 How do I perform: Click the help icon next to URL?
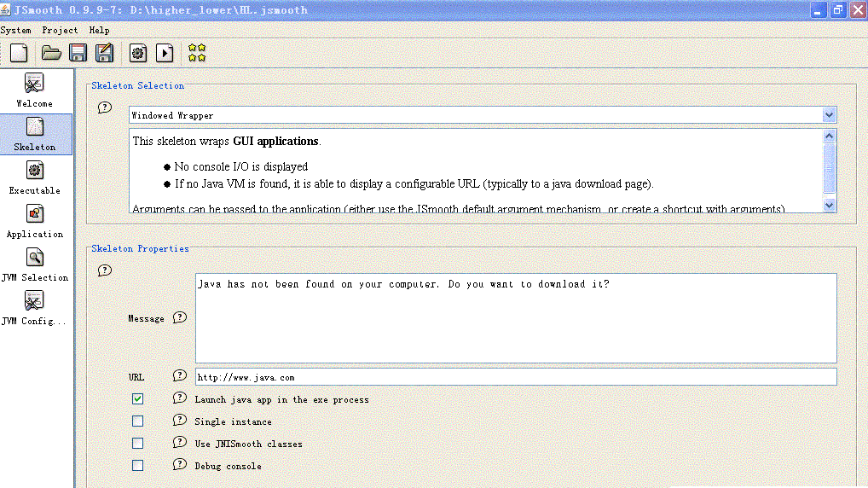[x=180, y=375]
